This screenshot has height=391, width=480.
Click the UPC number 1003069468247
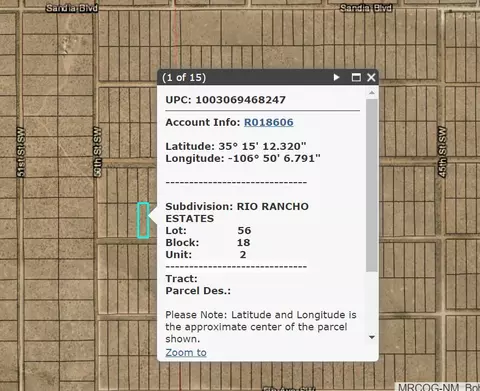[x=241, y=100]
